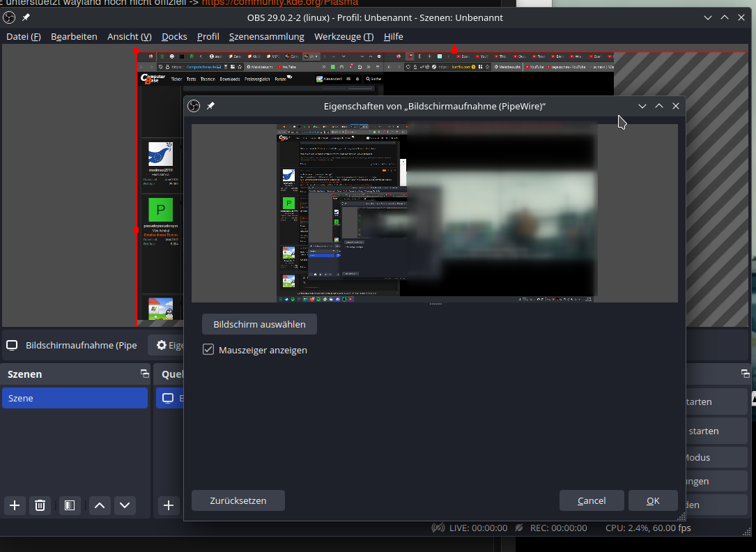Open scene filters icon
This screenshot has width=756, height=552.
70,505
